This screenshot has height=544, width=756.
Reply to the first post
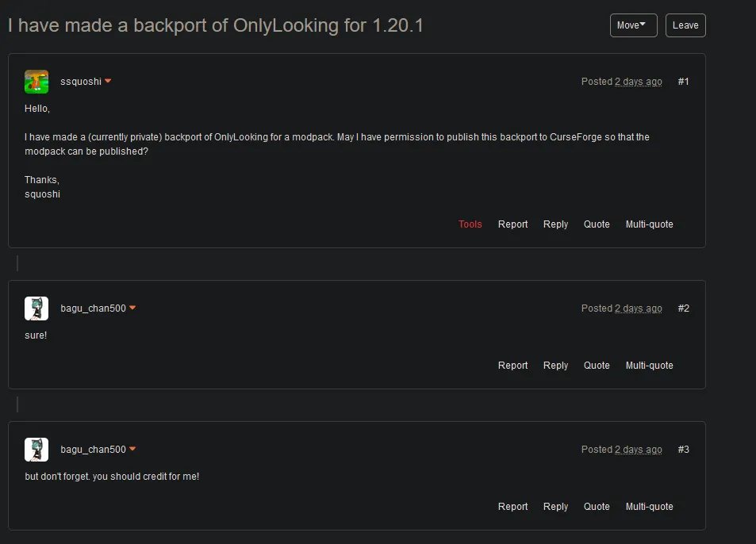point(555,224)
